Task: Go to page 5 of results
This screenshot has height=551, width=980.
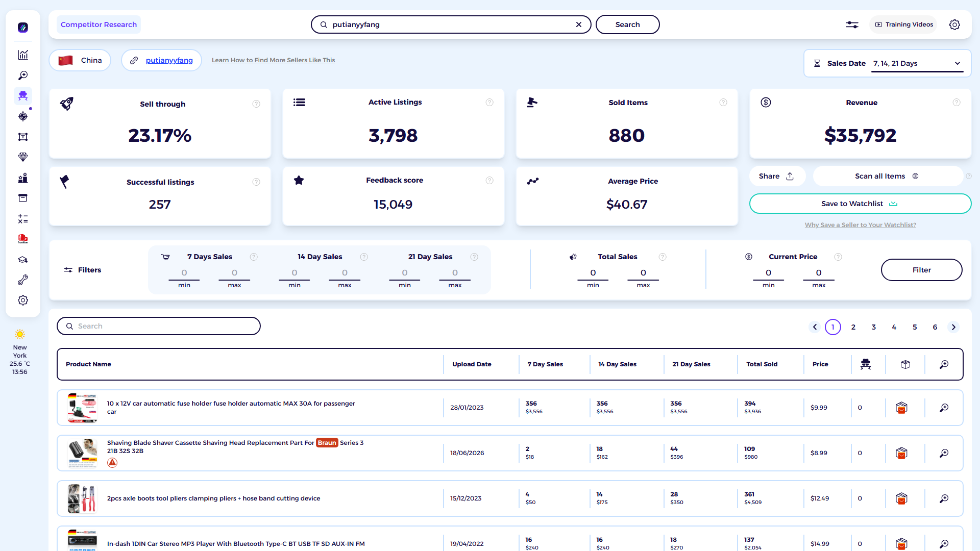Action: click(x=915, y=327)
